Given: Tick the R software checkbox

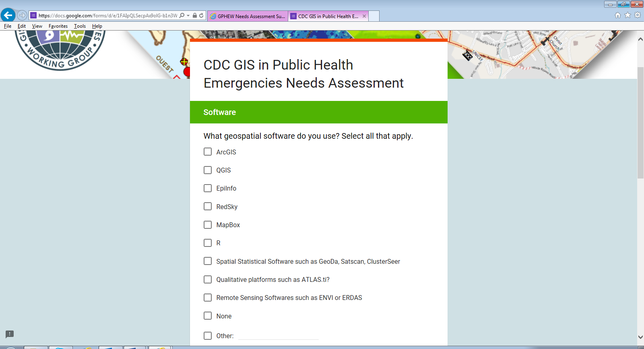Looking at the screenshot, I should click(x=208, y=243).
